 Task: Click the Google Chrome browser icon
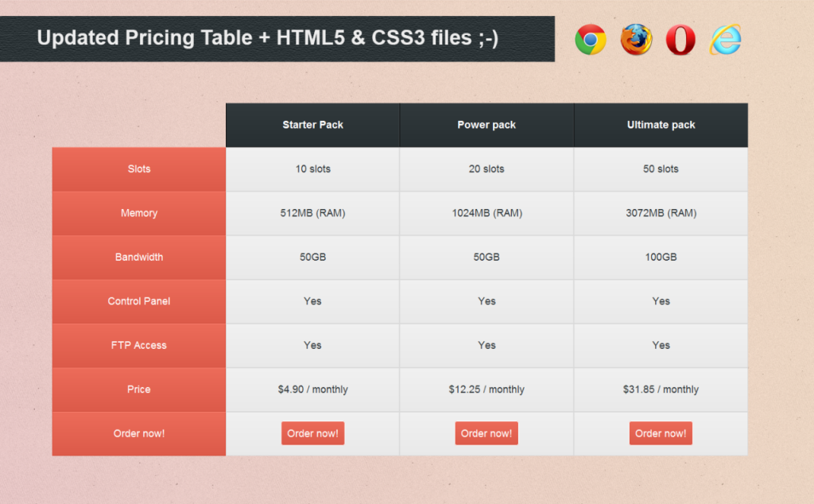click(591, 40)
